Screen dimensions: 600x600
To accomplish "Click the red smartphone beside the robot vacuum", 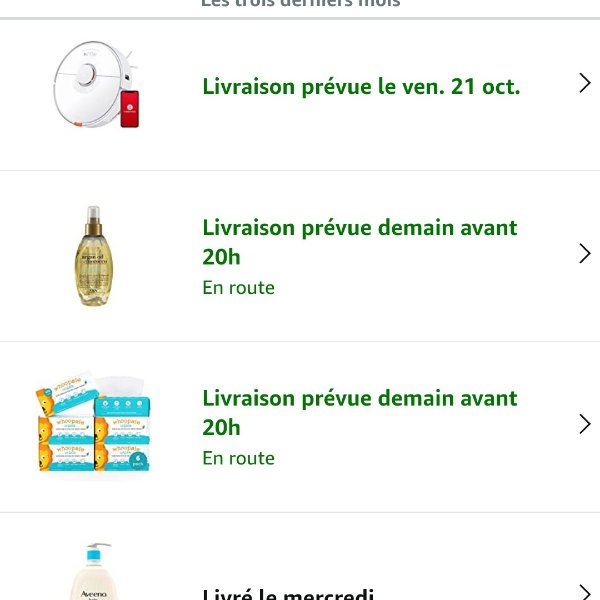I will click(x=129, y=110).
